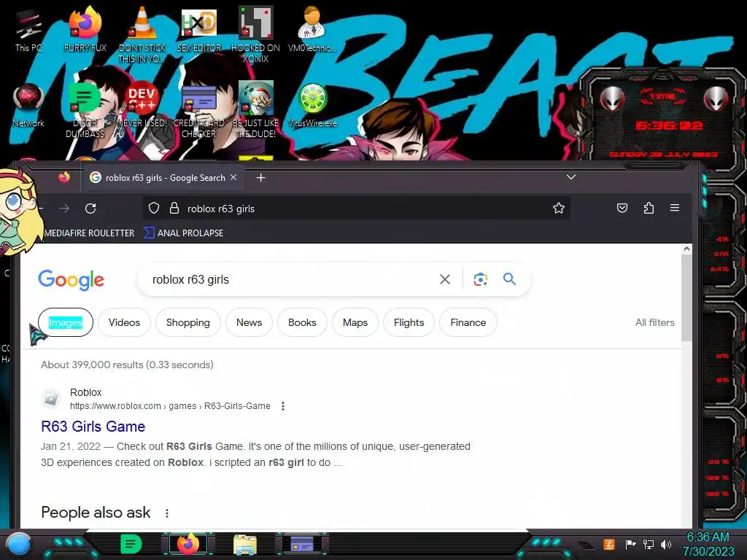747x560 pixels.
Task: Switch to the Books filter
Action: (302, 322)
